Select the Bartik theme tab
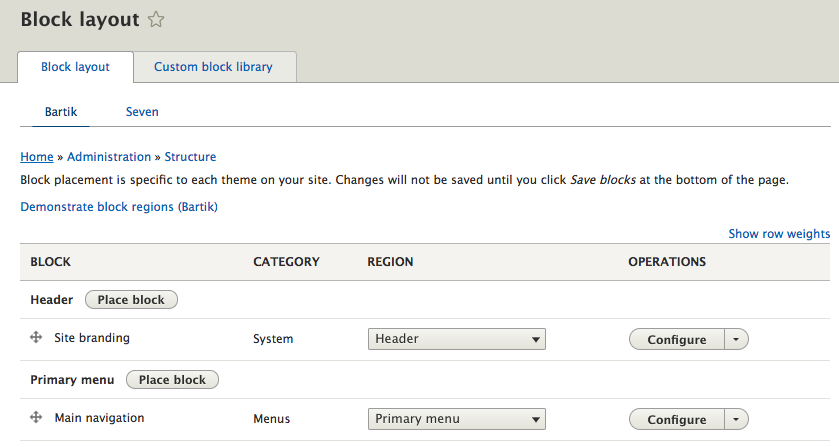This screenshot has height=447, width=839. [61, 112]
